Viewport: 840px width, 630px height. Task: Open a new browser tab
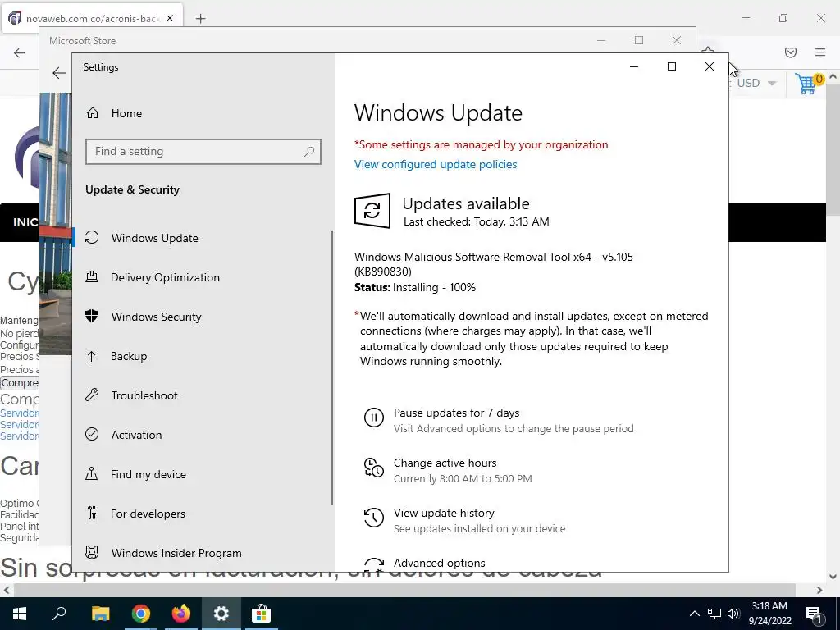(x=200, y=19)
